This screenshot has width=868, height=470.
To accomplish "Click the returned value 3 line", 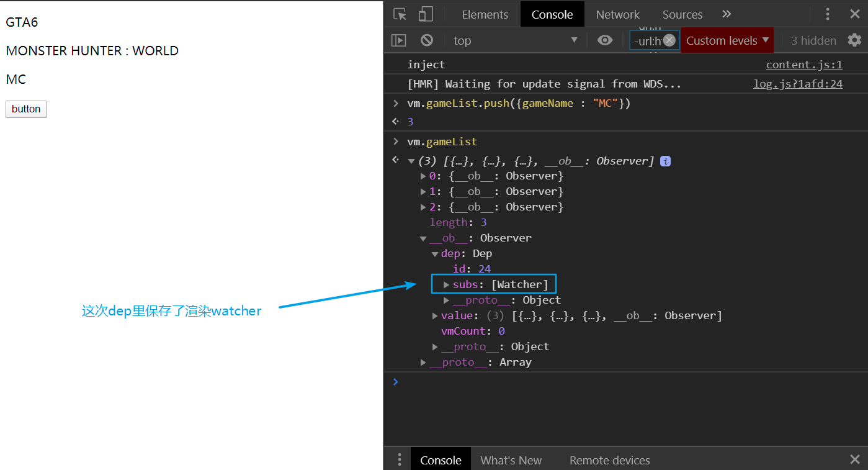I will [410, 122].
